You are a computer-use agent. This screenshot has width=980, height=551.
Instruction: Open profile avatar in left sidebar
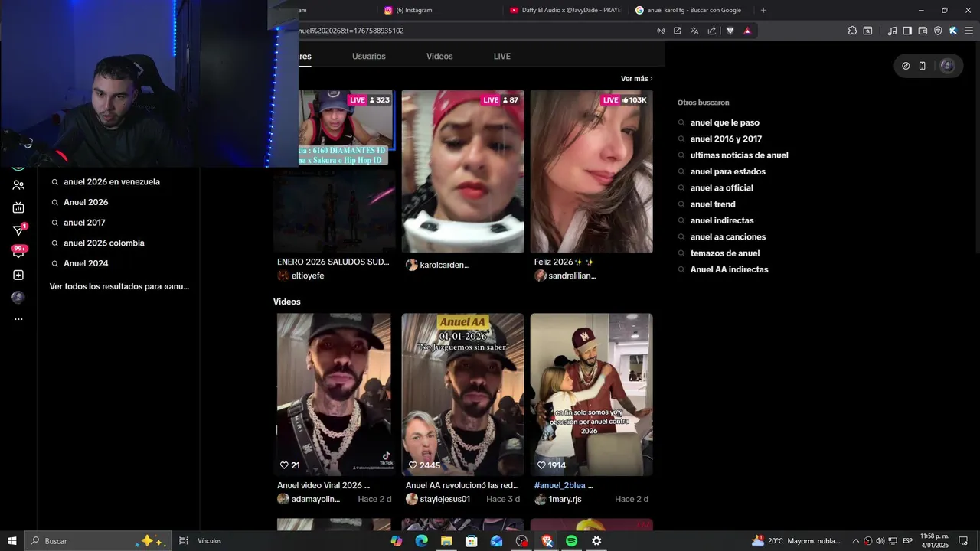(x=18, y=297)
